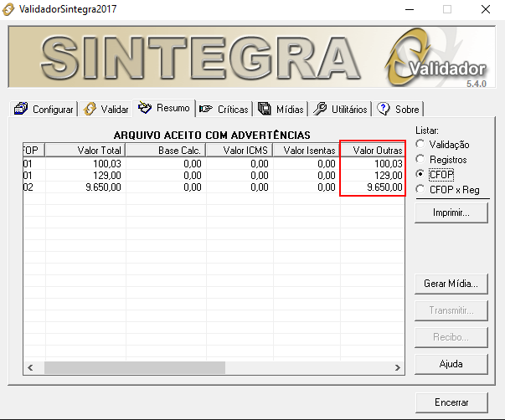Click the Validar tab arrow icon
The height and width of the screenshot is (420, 505).
[x=90, y=109]
